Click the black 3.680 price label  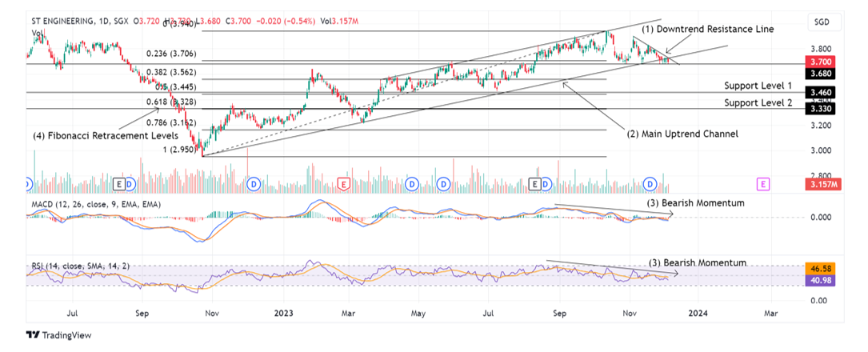[x=821, y=73]
